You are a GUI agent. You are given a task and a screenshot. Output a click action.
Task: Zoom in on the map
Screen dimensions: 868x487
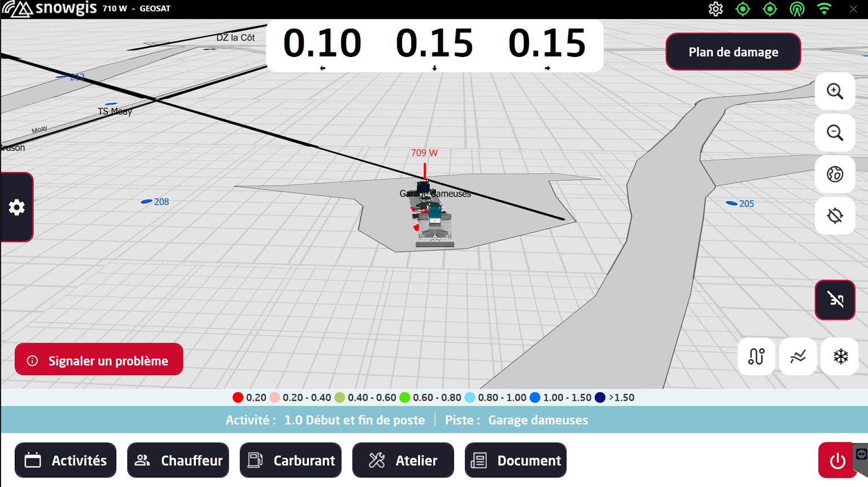click(x=834, y=91)
